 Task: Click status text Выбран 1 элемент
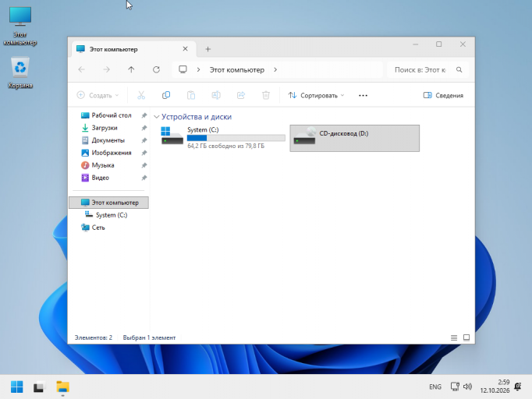149,337
